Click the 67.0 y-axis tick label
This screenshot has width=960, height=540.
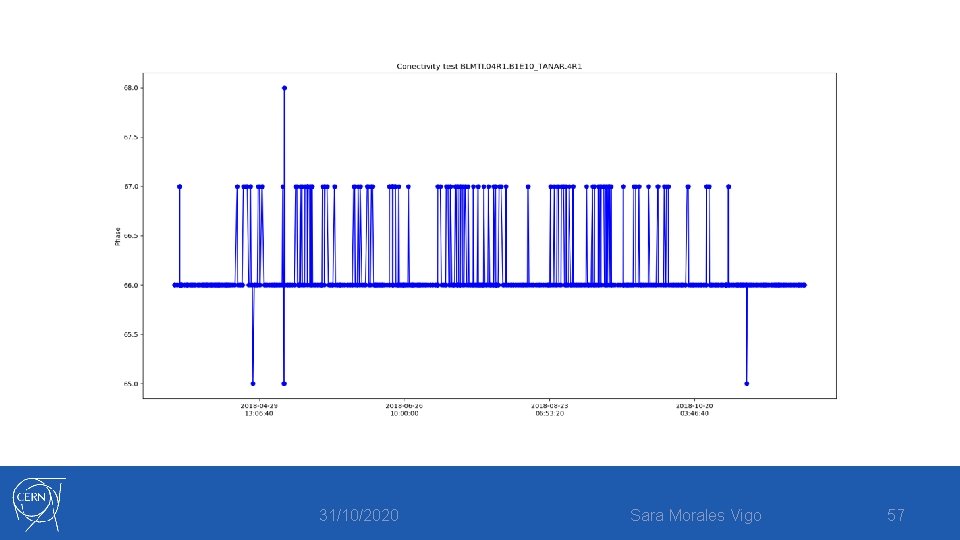click(x=130, y=187)
